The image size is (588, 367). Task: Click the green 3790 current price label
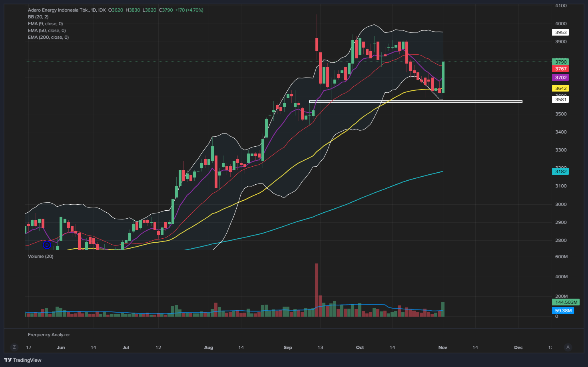point(560,62)
